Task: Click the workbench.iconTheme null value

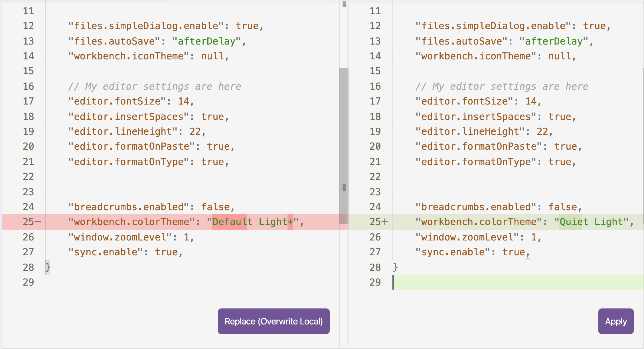Action: click(212, 56)
